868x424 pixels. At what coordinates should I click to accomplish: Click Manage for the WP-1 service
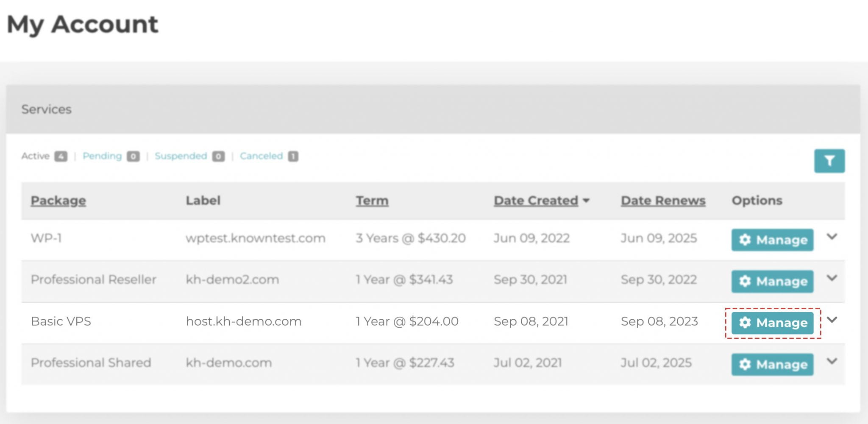pyautogui.click(x=772, y=240)
